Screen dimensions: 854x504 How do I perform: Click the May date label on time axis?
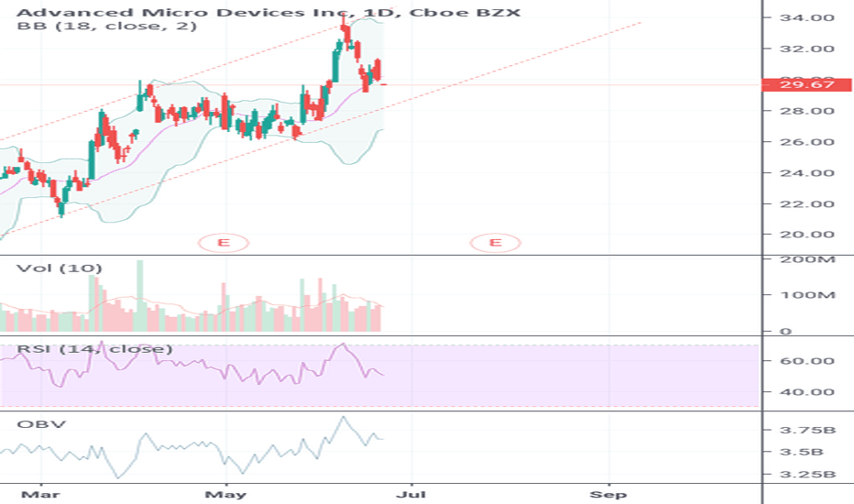point(225,495)
